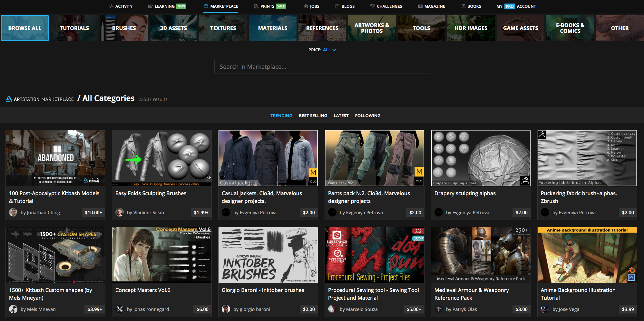This screenshot has height=321, width=644.
Task: Click the Magazine icon
Action: pyautogui.click(x=420, y=6)
